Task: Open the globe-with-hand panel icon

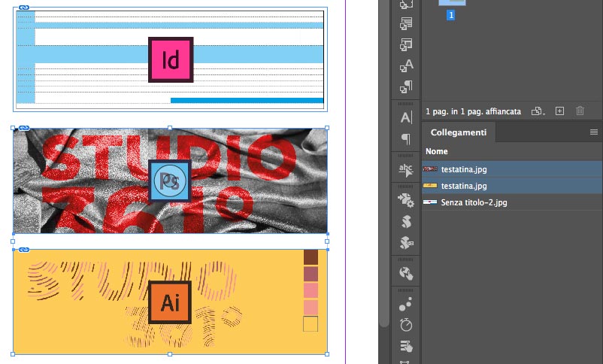Action: (406, 273)
